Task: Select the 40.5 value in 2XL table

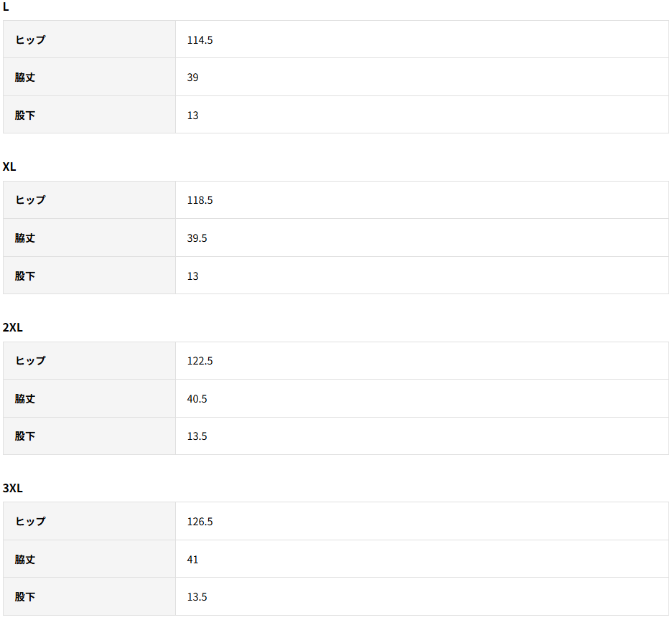Action: click(197, 399)
